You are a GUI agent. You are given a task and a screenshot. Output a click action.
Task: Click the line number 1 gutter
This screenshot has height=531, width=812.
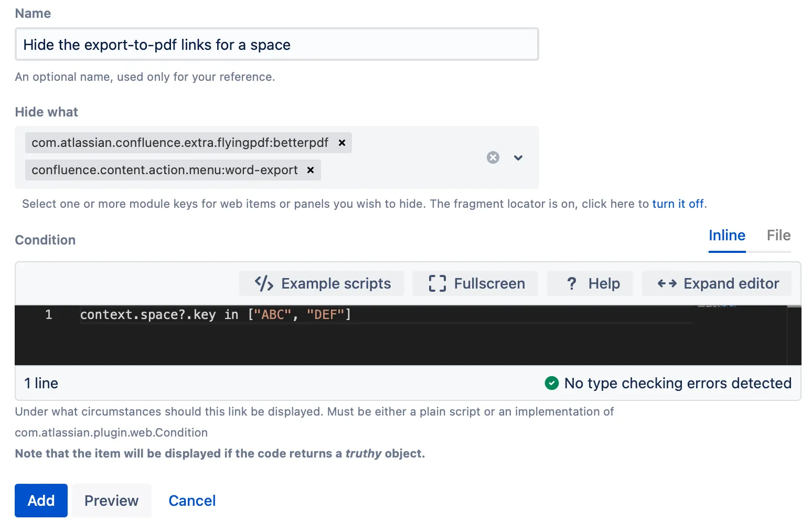tap(48, 315)
